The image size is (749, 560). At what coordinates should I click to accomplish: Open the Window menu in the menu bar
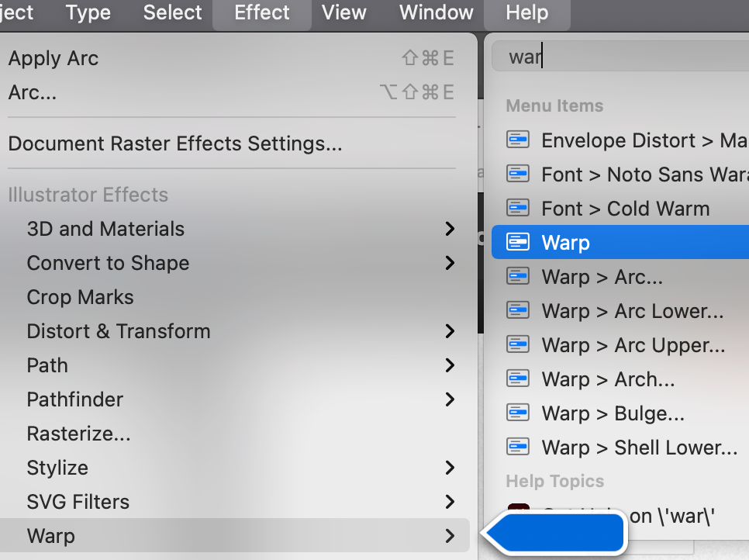click(436, 13)
